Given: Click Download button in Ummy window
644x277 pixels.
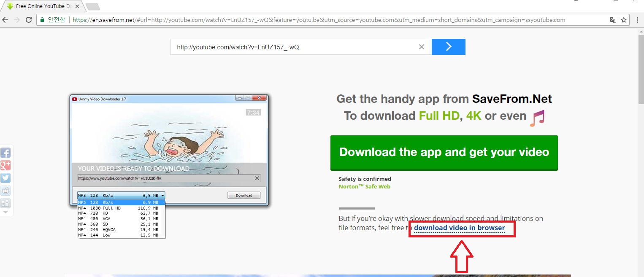Looking at the screenshot, I should click(x=244, y=195).
